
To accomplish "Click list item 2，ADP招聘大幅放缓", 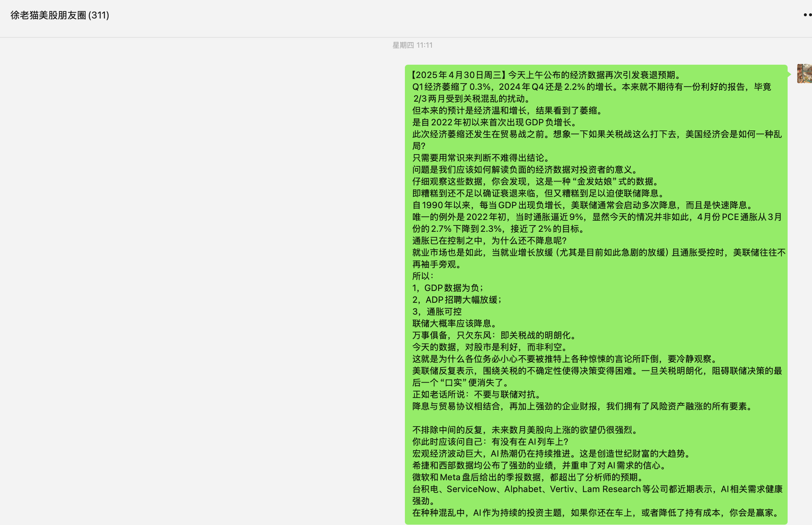I will pyautogui.click(x=457, y=300).
